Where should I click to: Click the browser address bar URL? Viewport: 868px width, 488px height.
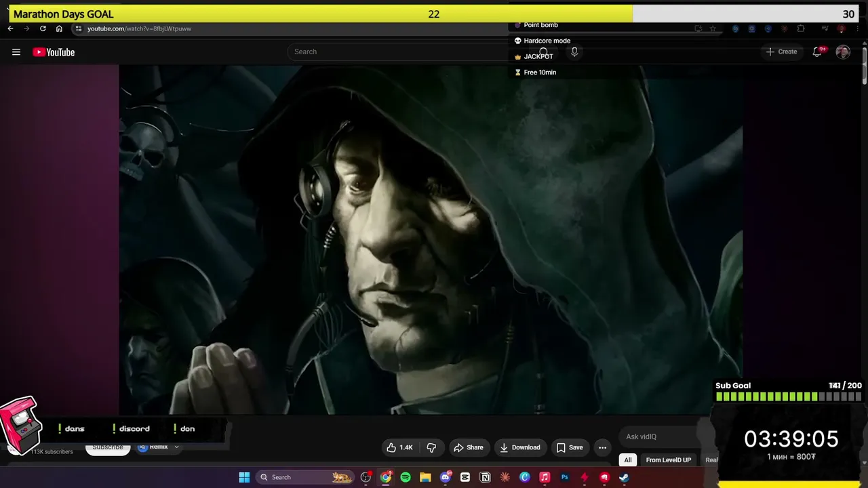click(139, 28)
